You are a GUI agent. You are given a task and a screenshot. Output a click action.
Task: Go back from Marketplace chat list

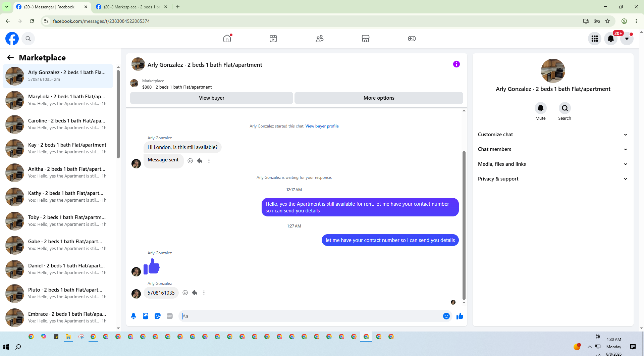[x=10, y=57]
